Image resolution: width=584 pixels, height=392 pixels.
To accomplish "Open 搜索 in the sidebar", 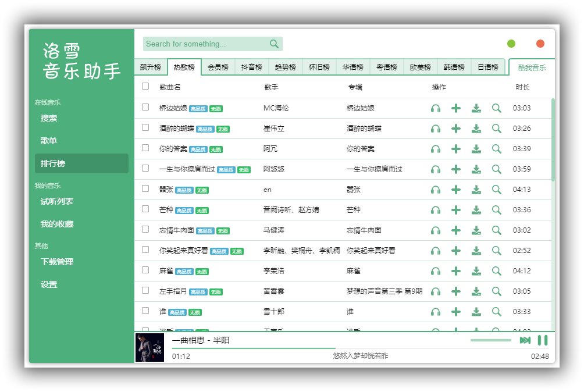I will 81,119.
